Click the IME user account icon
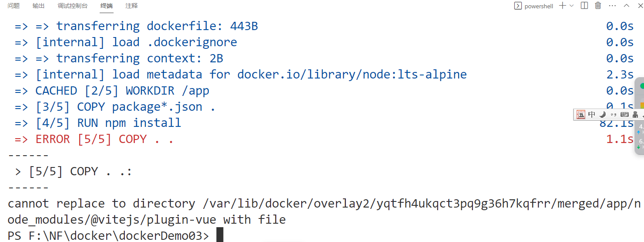The image size is (644, 242). pos(635,115)
